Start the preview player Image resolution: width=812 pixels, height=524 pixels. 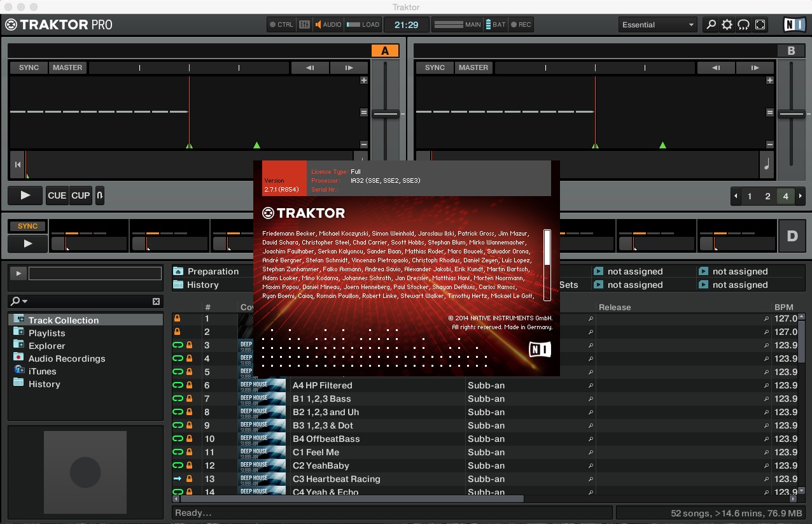[18, 273]
